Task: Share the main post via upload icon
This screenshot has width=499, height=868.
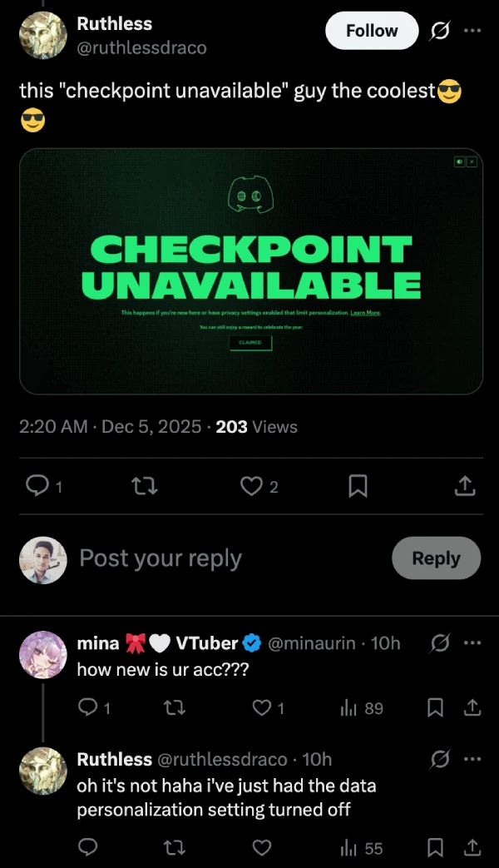Action: [465, 486]
